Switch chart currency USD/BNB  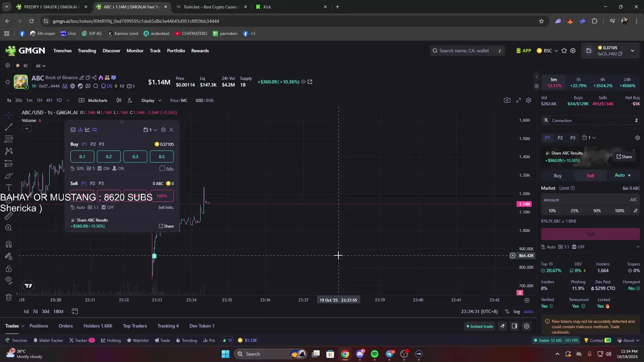tap(204, 101)
